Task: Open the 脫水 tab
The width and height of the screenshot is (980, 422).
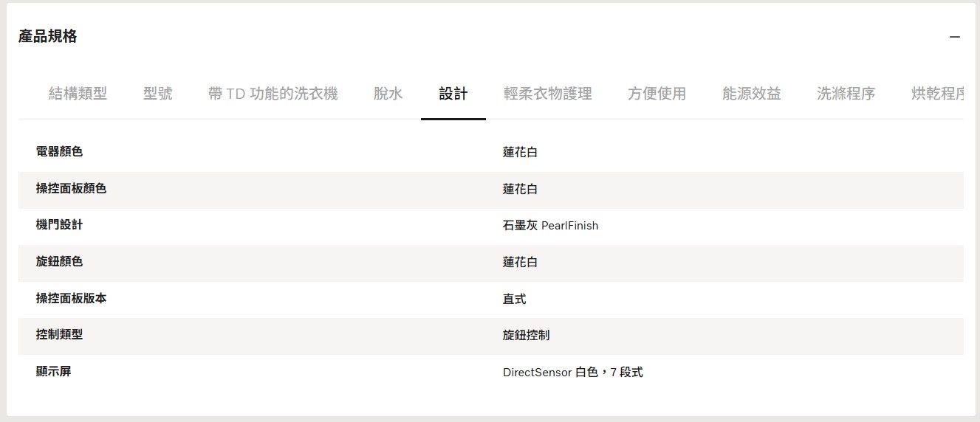Action: 388,94
